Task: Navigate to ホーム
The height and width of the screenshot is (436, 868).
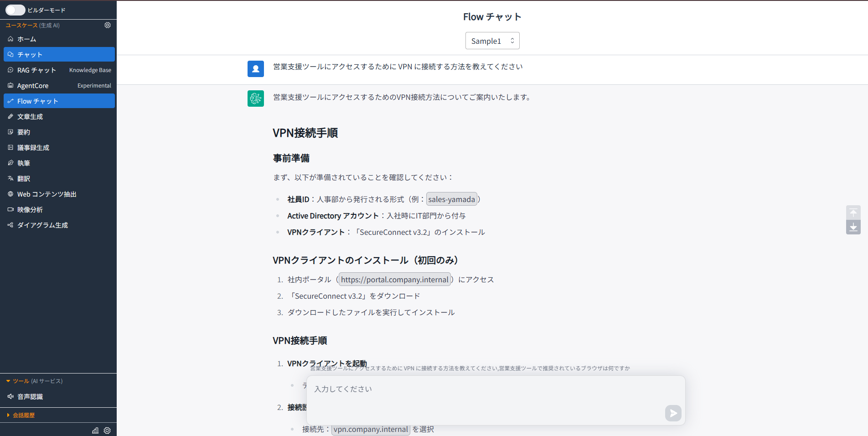Action: pyautogui.click(x=26, y=39)
